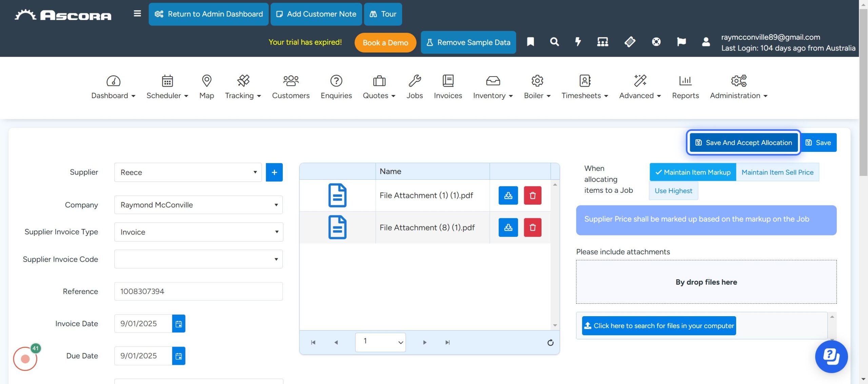Click Book a Demo
868x384 pixels.
pos(385,43)
